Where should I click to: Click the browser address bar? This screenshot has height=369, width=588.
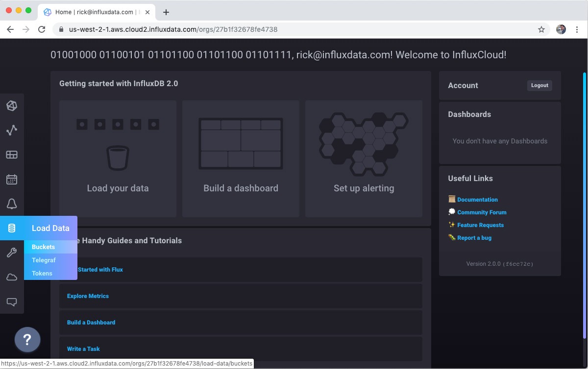[196, 29]
